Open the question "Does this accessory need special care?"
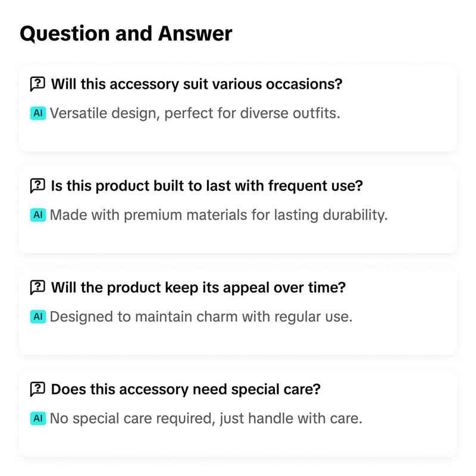 pos(186,390)
